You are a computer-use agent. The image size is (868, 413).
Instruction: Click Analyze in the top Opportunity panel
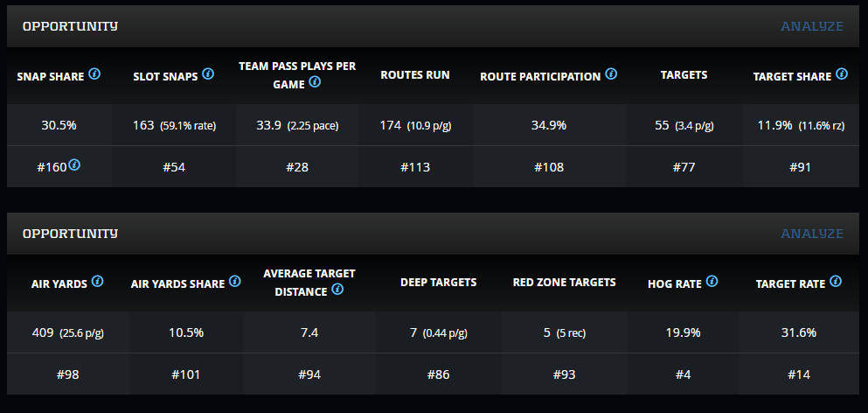tap(811, 26)
